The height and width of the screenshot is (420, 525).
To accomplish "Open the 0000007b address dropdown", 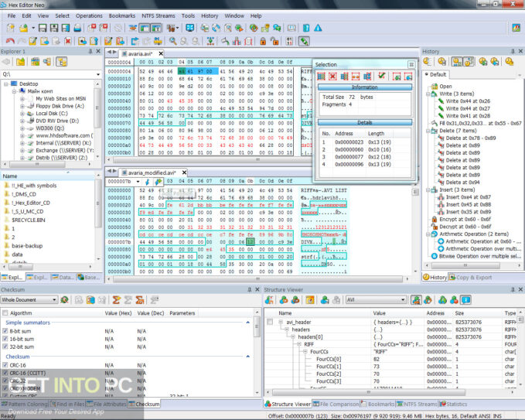I will click(x=138, y=182).
